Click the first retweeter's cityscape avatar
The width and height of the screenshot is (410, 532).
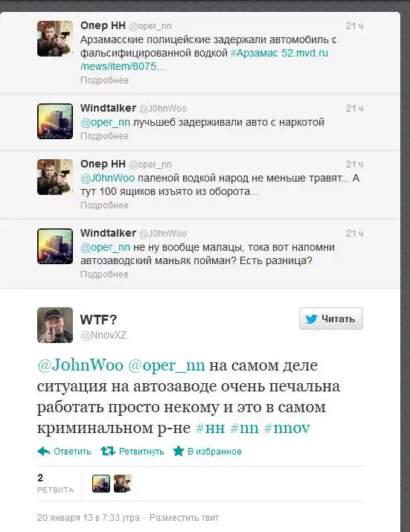(x=101, y=484)
